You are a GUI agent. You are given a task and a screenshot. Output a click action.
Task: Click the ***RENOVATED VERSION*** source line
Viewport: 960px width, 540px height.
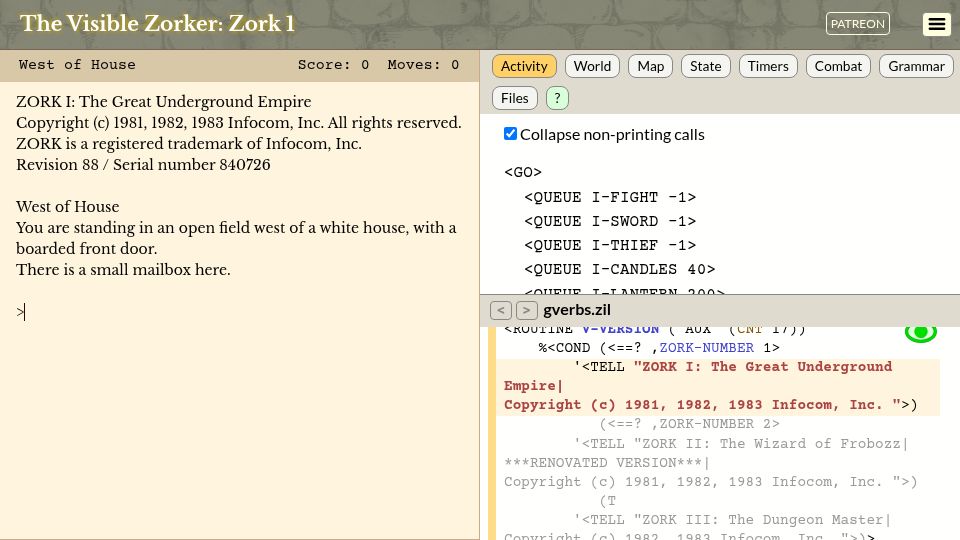click(x=606, y=462)
